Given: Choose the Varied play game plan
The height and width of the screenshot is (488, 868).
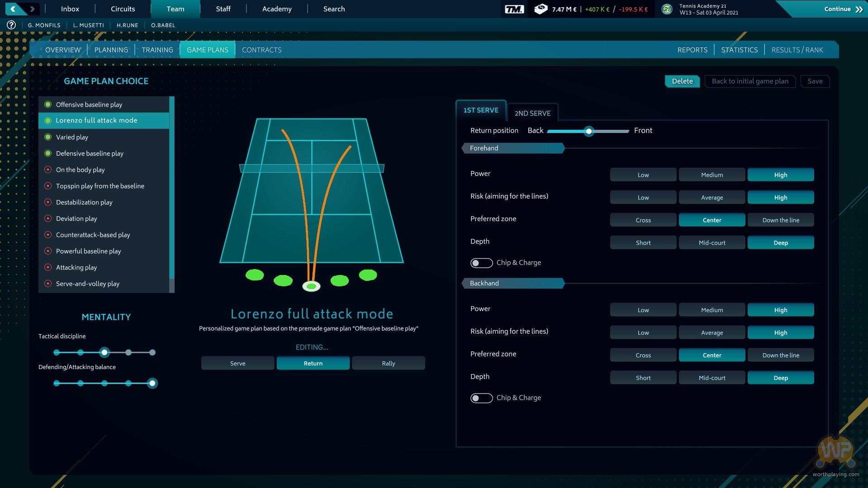Looking at the screenshot, I should coord(72,137).
